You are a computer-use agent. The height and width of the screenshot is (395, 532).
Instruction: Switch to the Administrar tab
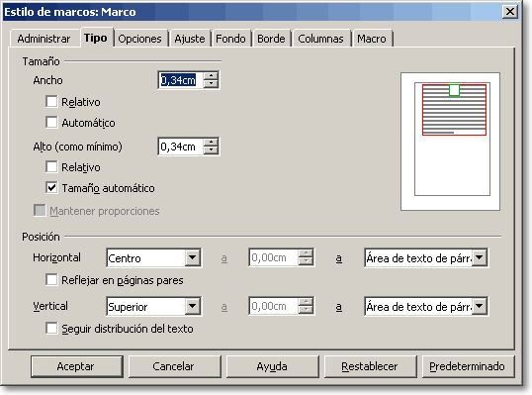click(44, 39)
